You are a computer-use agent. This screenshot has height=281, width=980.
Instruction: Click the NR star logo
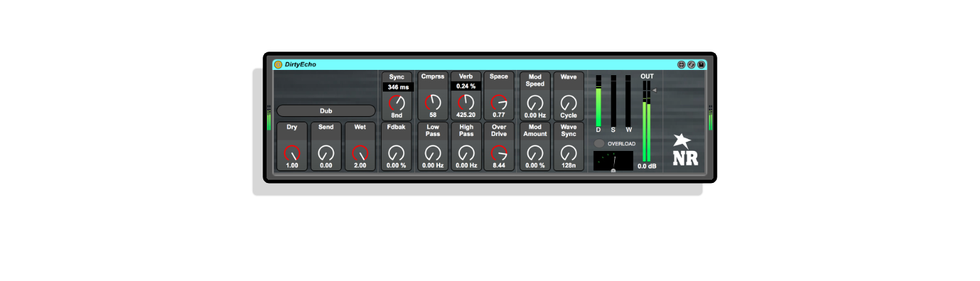point(683,140)
